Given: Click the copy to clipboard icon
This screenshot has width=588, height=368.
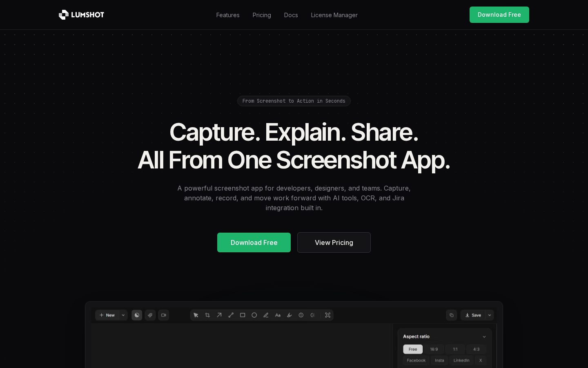Looking at the screenshot, I should (451, 315).
